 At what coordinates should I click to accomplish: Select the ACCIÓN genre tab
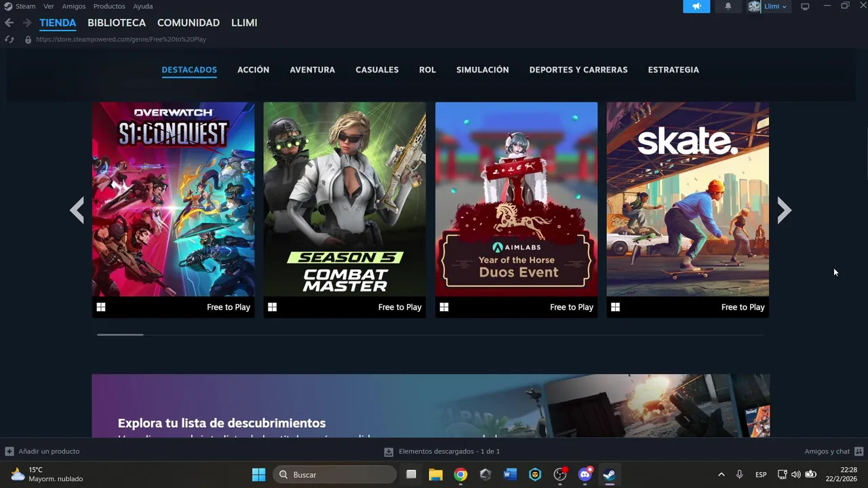tap(253, 70)
